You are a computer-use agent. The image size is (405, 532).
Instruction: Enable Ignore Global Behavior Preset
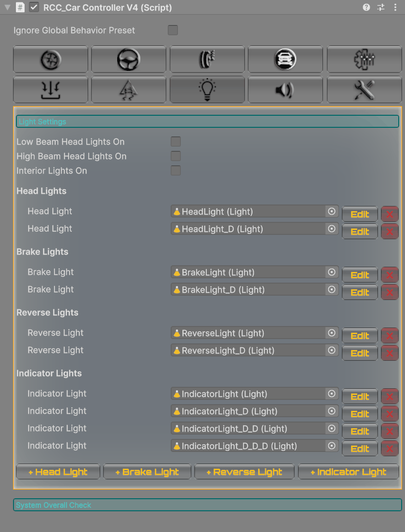(x=173, y=30)
